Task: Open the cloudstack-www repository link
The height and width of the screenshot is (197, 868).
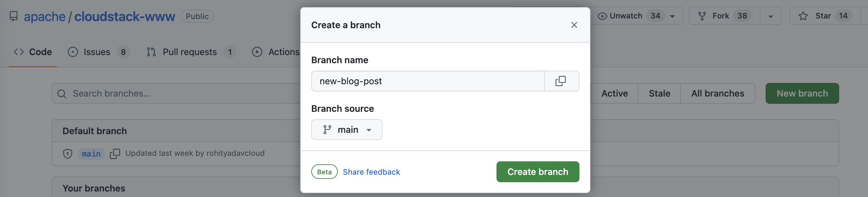Action: (x=124, y=16)
